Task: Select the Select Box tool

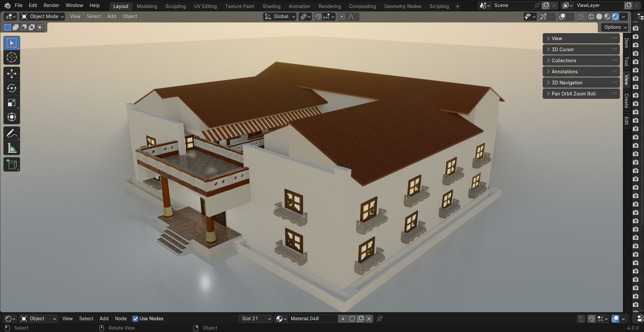Action: [x=12, y=43]
